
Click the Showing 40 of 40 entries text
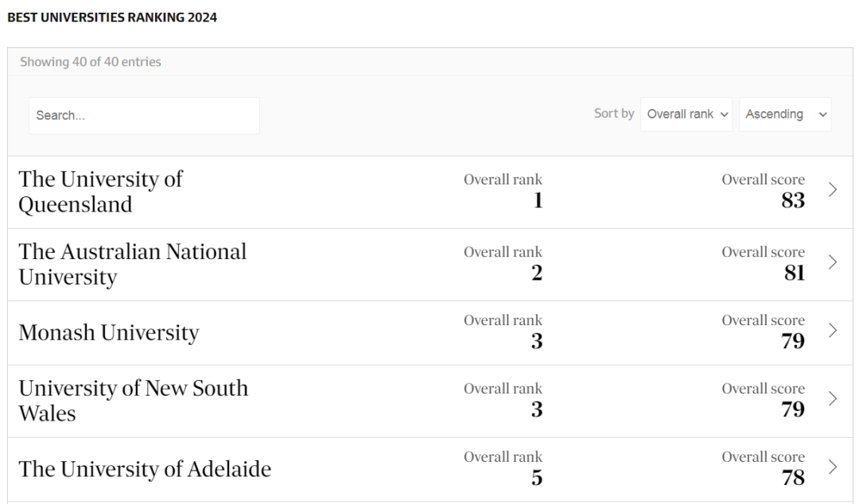pos(91,62)
